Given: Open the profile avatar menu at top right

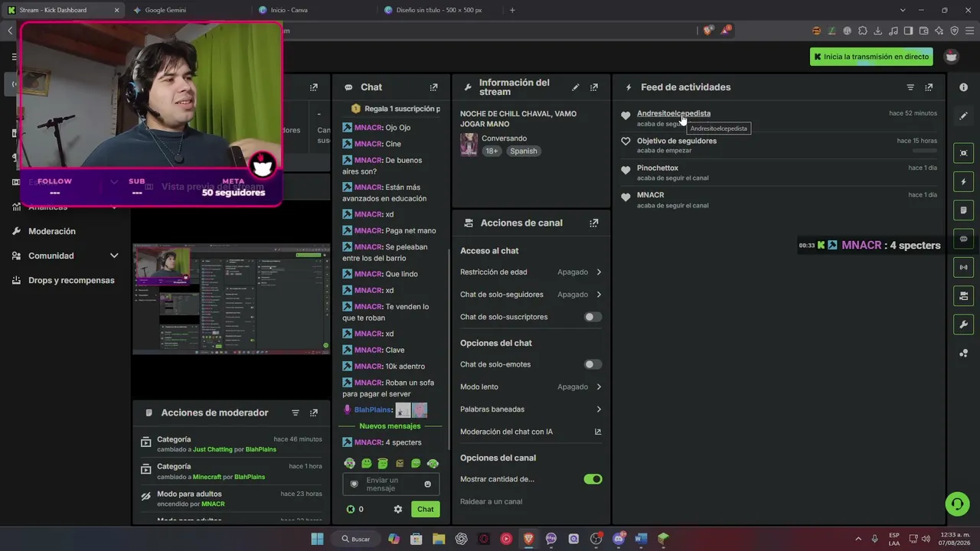Looking at the screenshot, I should 951,57.
